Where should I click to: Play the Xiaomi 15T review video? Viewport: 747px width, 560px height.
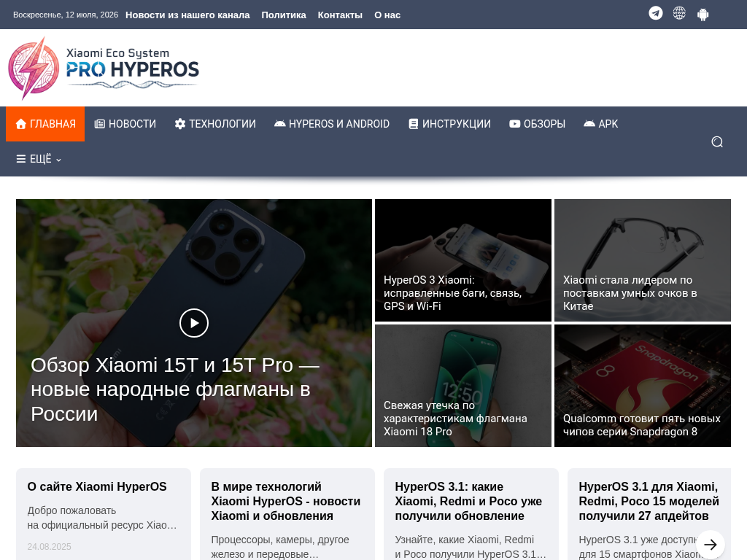click(x=194, y=323)
